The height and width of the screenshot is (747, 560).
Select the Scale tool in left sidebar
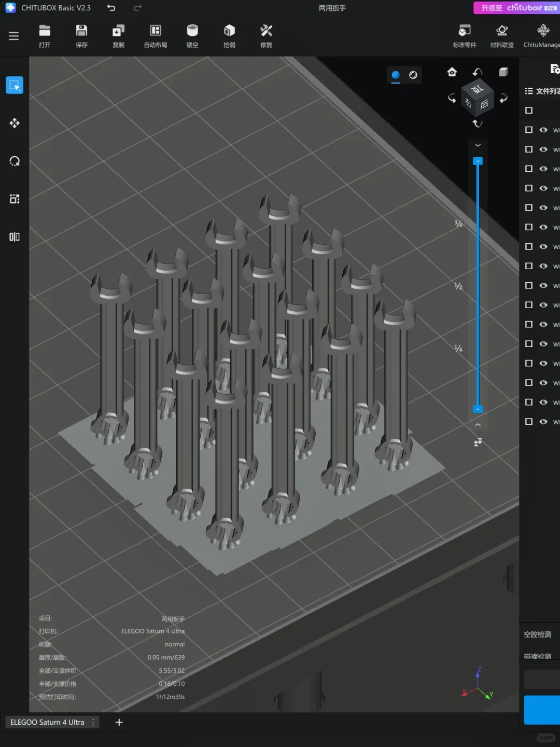[15, 199]
